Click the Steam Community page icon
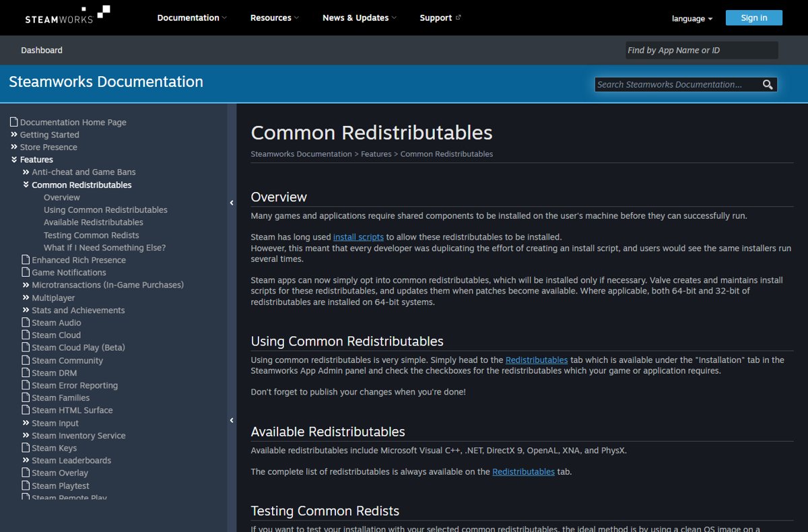This screenshot has height=532, width=808. pos(26,360)
